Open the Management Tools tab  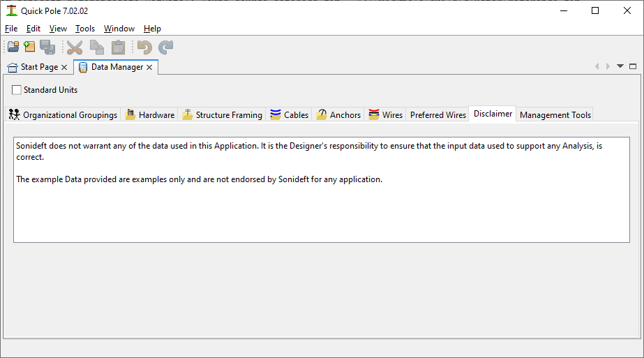tap(555, 114)
